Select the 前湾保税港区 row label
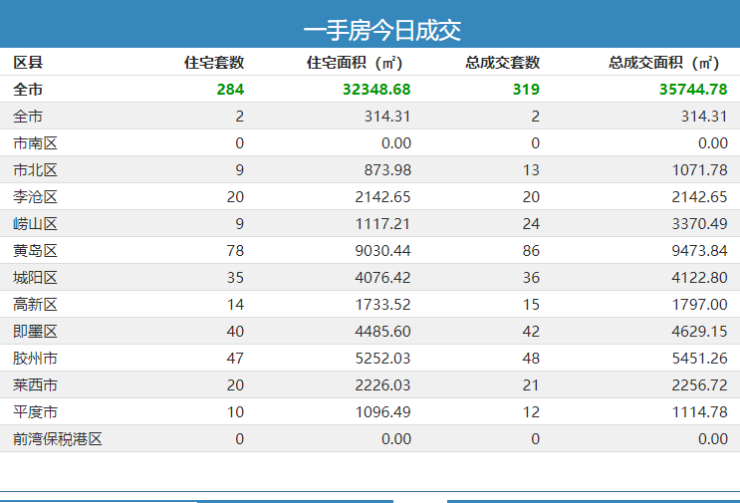 click(58, 438)
